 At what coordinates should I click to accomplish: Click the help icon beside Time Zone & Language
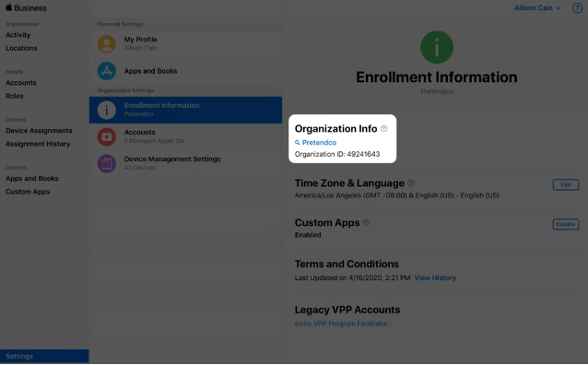(411, 183)
